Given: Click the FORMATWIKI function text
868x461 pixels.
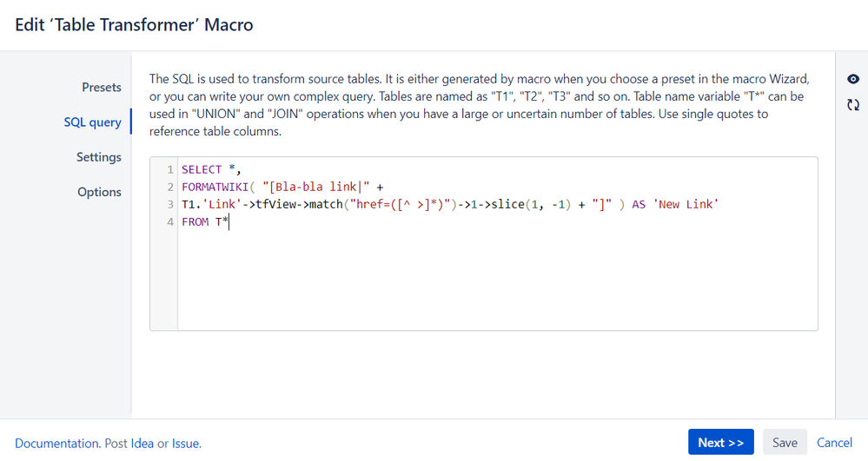Looking at the screenshot, I should point(215,187).
